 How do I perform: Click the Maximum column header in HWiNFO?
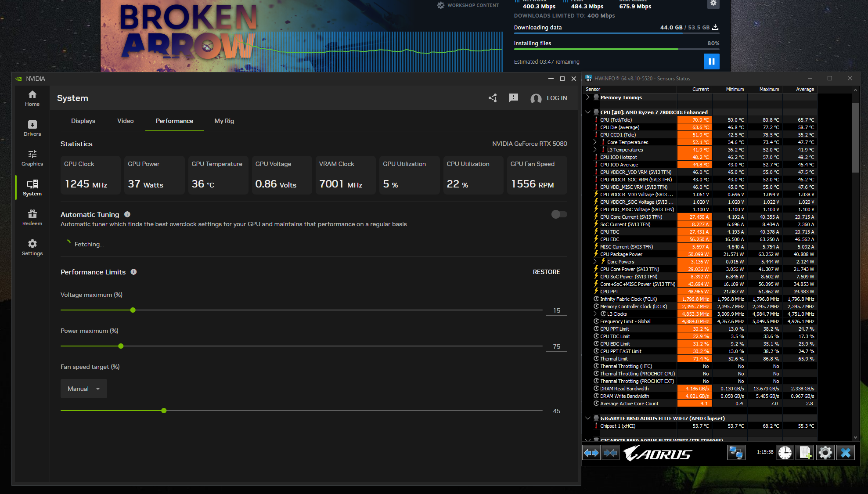click(x=765, y=89)
